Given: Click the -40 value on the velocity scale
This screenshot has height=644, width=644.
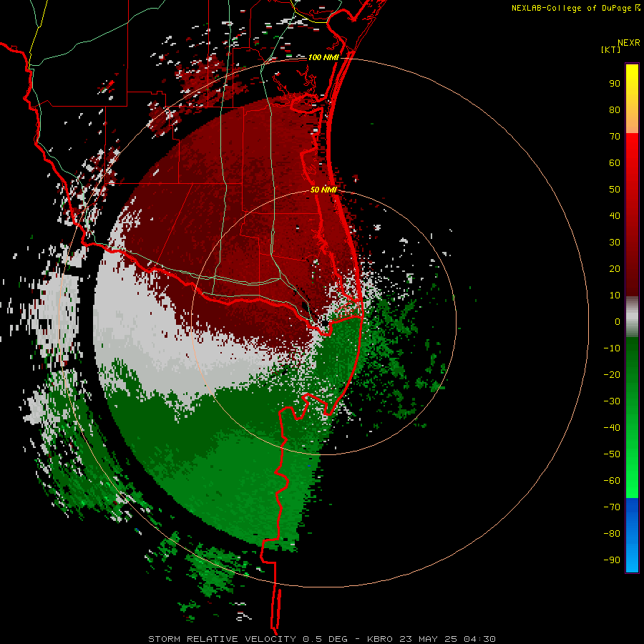Looking at the screenshot, I should [x=612, y=428].
